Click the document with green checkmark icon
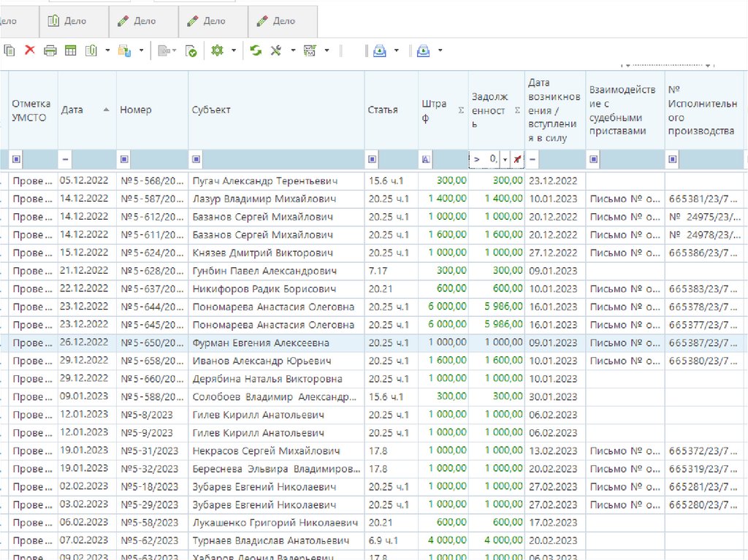Screen dimensions: 748x560 [x=191, y=50]
